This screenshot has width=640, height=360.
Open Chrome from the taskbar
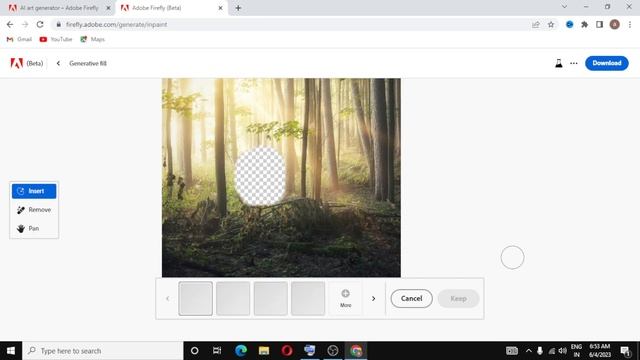pos(356,351)
